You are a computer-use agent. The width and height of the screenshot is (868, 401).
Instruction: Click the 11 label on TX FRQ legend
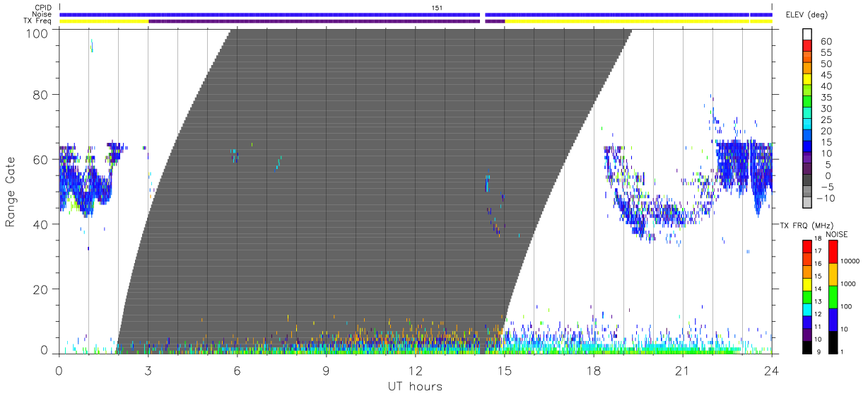tap(817, 327)
